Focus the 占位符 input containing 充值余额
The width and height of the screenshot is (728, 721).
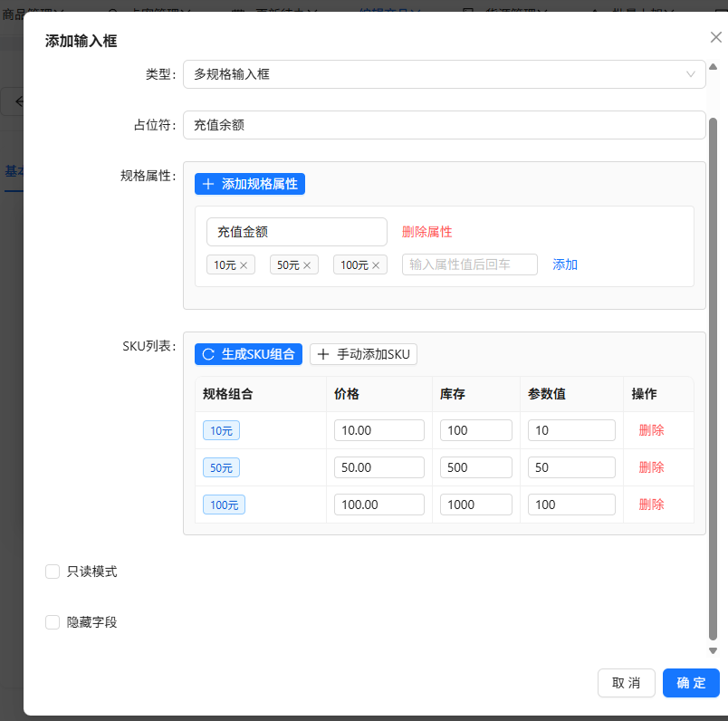444,125
